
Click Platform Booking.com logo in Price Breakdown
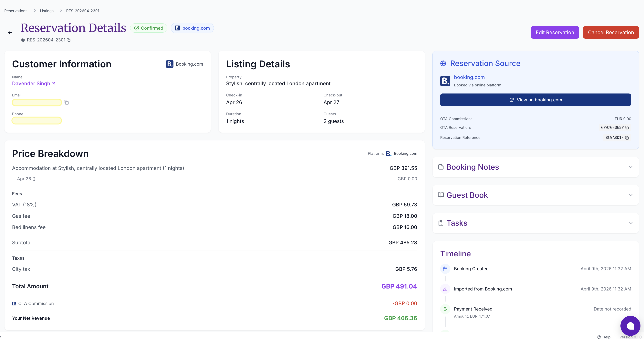pos(389,154)
